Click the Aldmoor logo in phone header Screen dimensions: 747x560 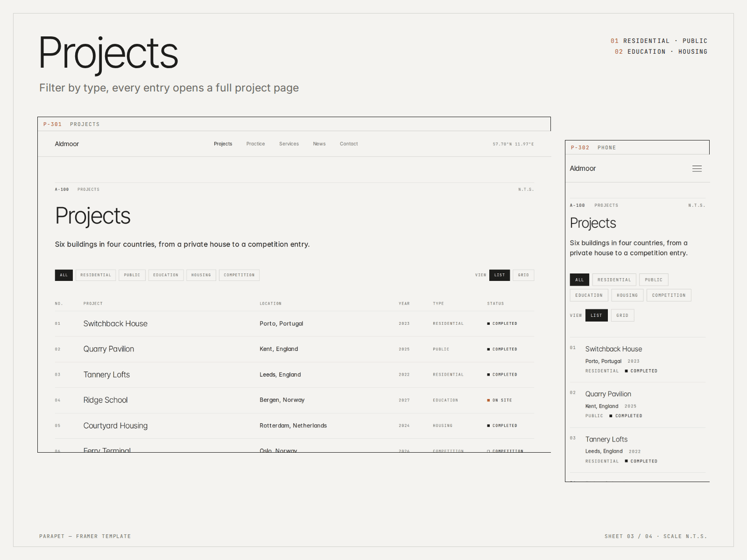(583, 168)
